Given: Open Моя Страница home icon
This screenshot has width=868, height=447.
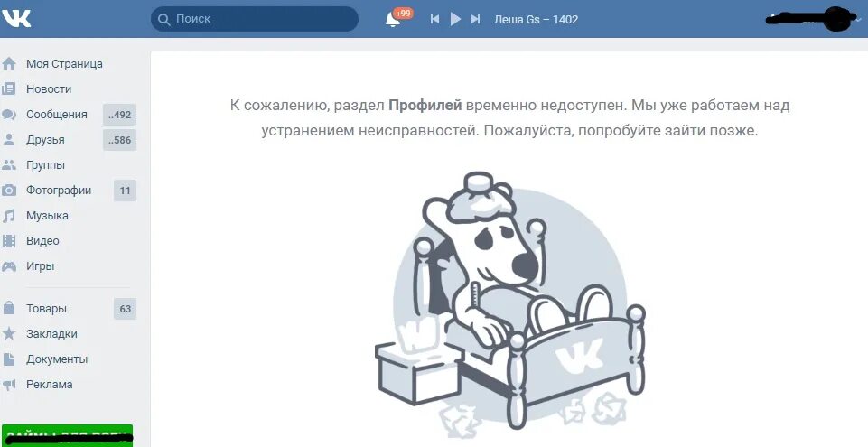Looking at the screenshot, I should (9, 63).
